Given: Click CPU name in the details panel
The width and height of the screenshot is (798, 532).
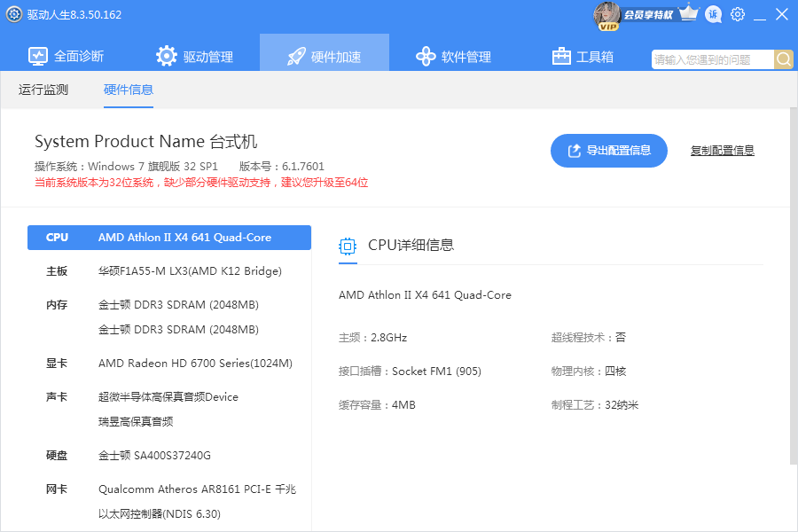Looking at the screenshot, I should (x=425, y=294).
